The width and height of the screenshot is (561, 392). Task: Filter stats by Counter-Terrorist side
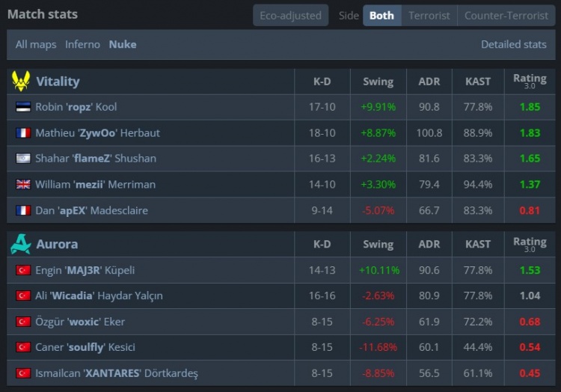[506, 15]
